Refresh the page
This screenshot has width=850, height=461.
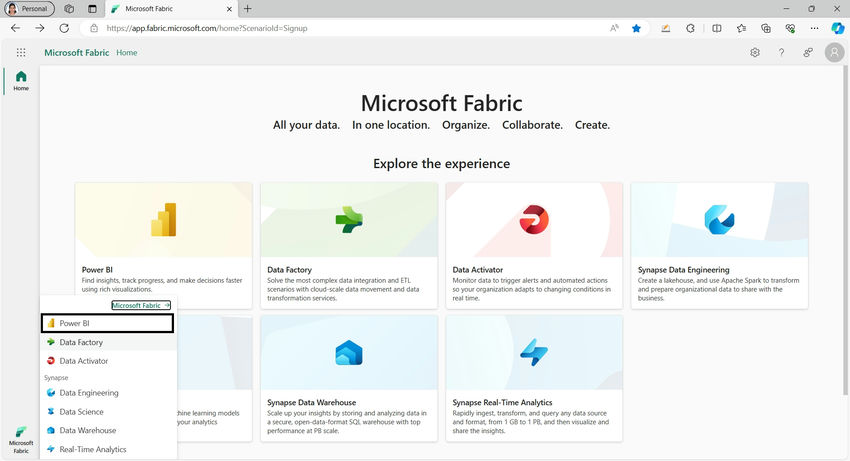point(64,28)
